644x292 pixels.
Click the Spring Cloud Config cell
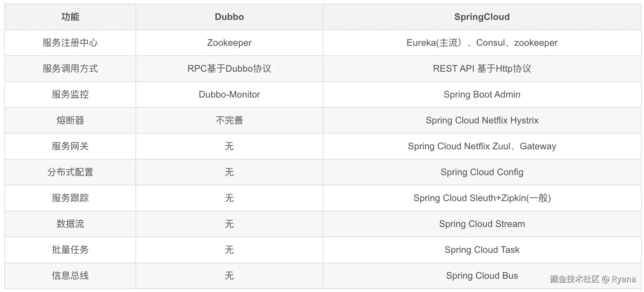(x=482, y=172)
